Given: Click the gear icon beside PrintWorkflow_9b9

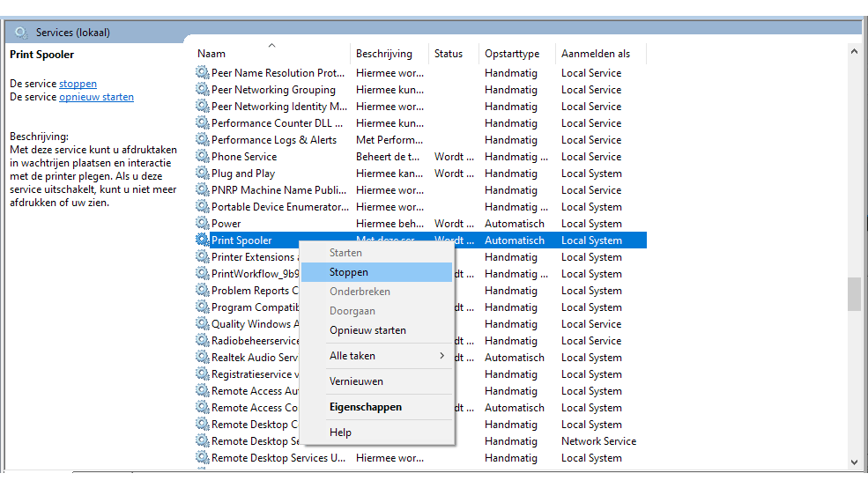Looking at the screenshot, I should 202,273.
